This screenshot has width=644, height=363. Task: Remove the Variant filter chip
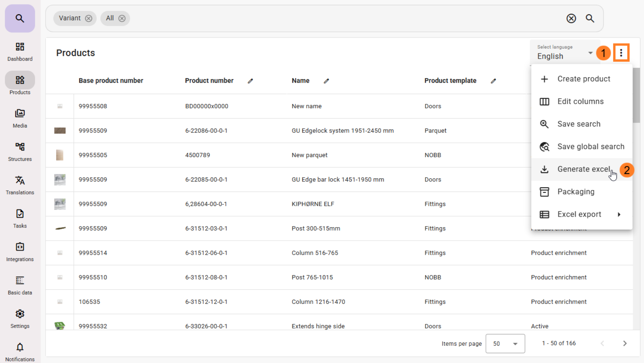(88, 18)
